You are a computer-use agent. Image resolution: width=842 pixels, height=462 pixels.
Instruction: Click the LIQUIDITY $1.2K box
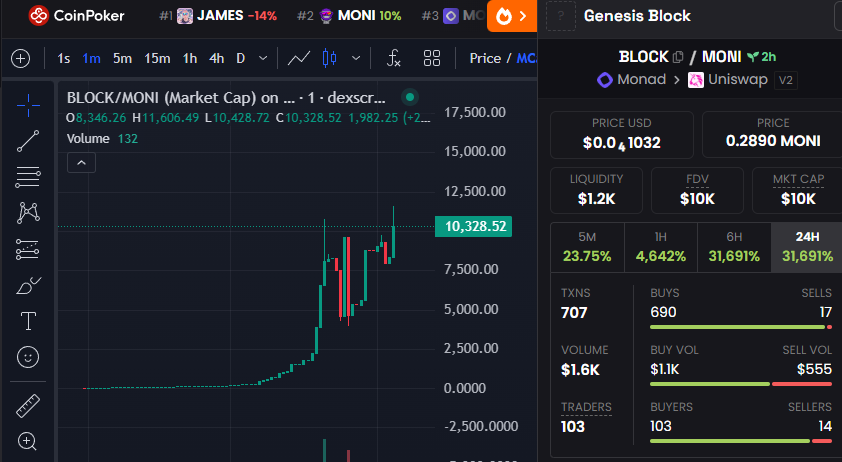596,191
